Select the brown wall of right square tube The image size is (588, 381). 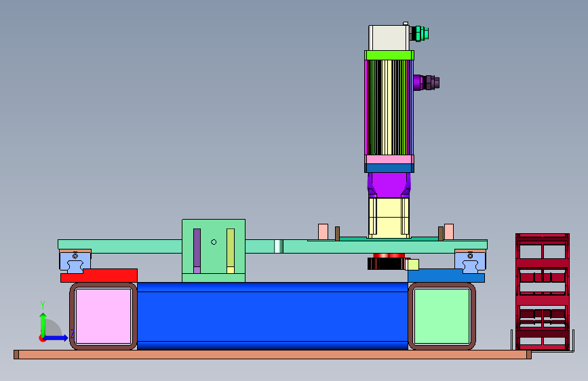point(473,316)
